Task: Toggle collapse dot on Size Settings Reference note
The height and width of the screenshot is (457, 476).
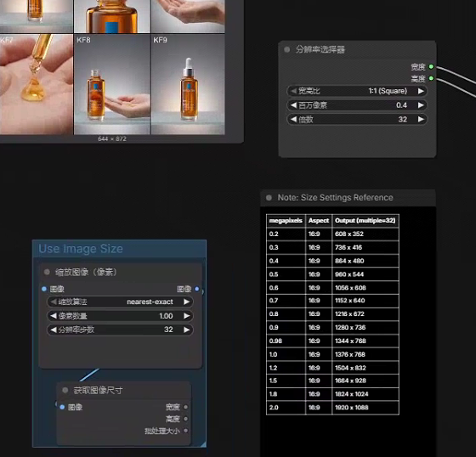Action: click(x=269, y=198)
